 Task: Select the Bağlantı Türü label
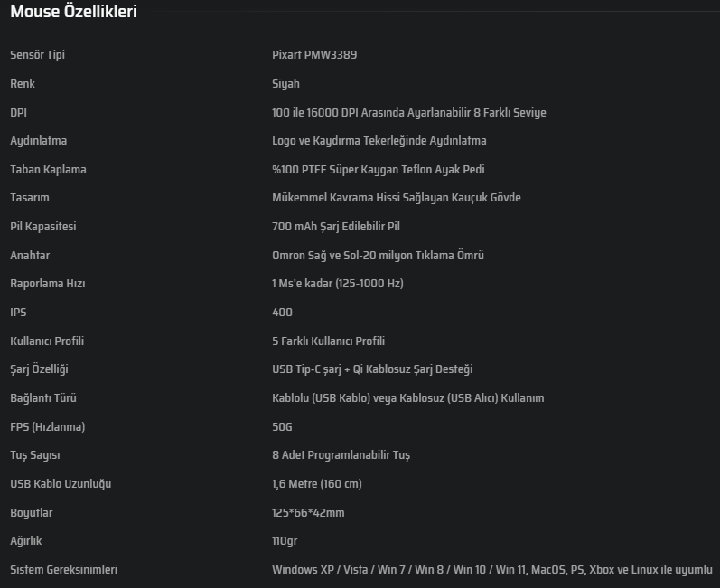(x=43, y=398)
